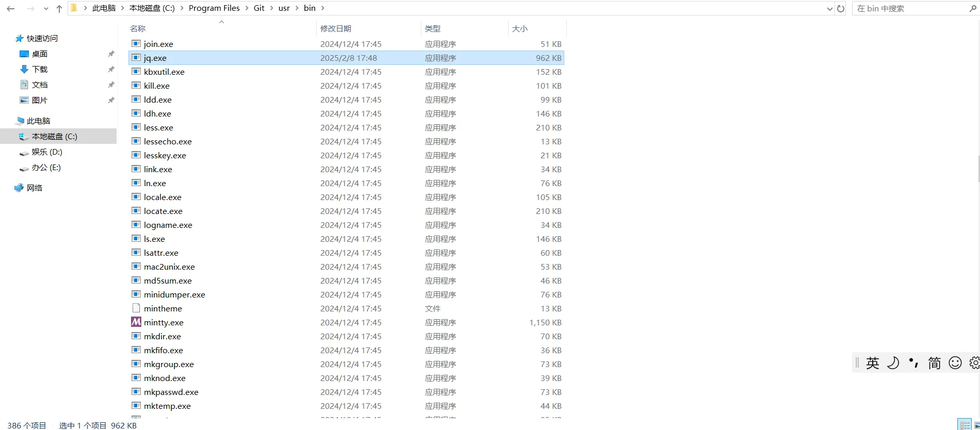Open recent locations dropdown arrow
Image resolution: width=980 pixels, height=430 pixels.
coord(46,9)
